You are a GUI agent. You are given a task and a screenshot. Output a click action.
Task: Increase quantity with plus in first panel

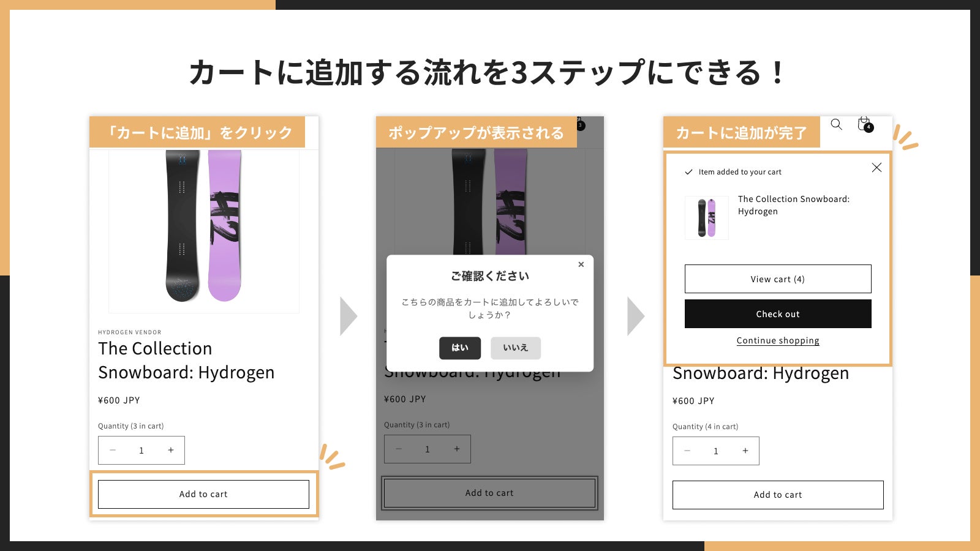tap(171, 450)
